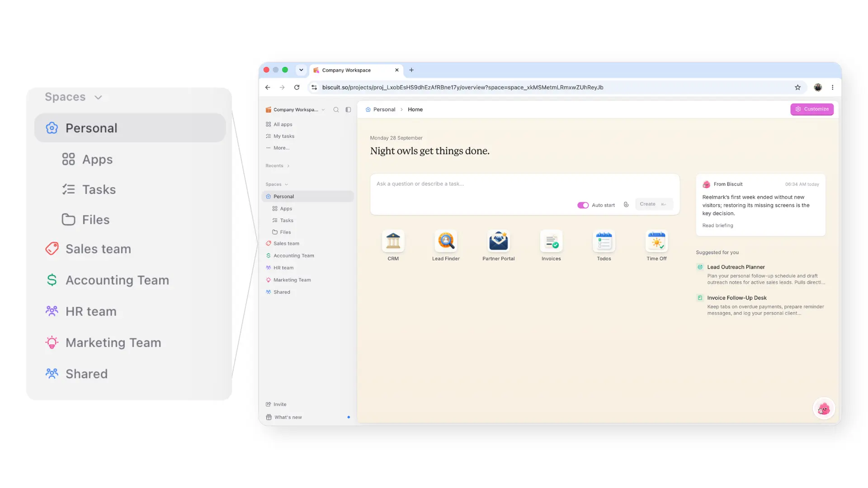The width and height of the screenshot is (868, 488).
Task: Click the attachment paperclip icon beside Auto start
Action: [x=626, y=205]
